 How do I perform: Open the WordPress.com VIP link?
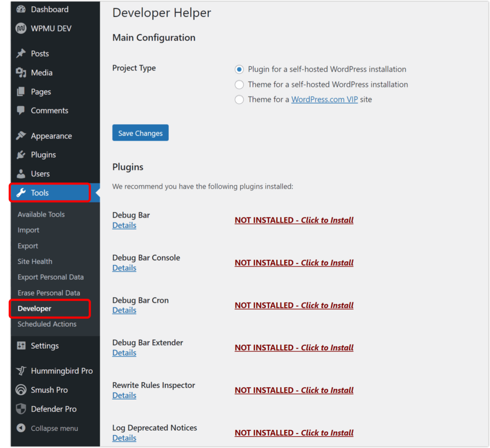(324, 99)
